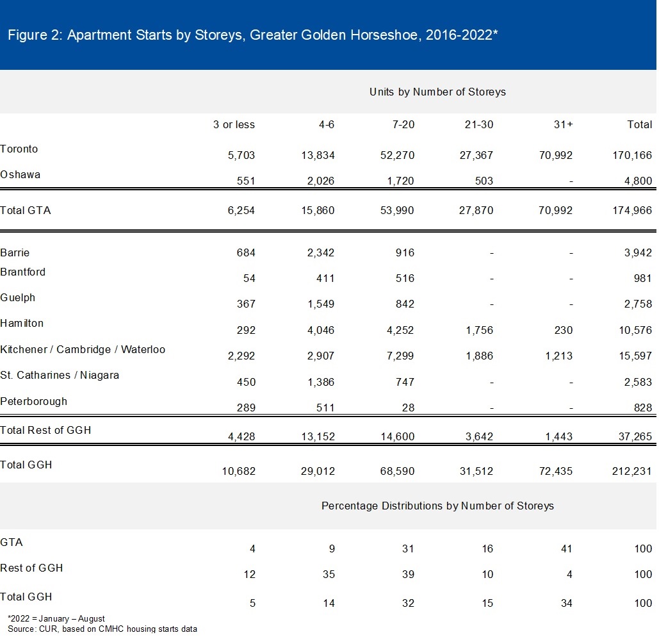Click the St. Catharines / Niagara label
659x644 pixels.
[x=60, y=375]
